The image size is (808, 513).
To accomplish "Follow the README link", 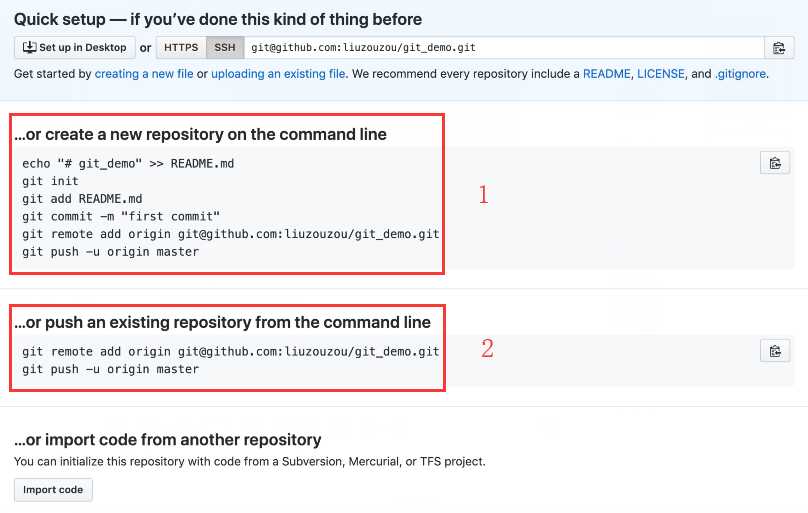I will tap(607, 74).
